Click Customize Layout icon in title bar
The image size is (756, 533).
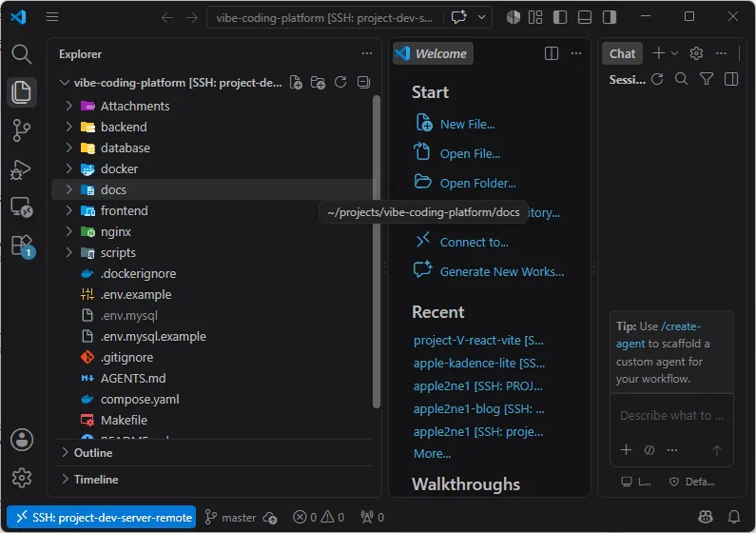(535, 17)
